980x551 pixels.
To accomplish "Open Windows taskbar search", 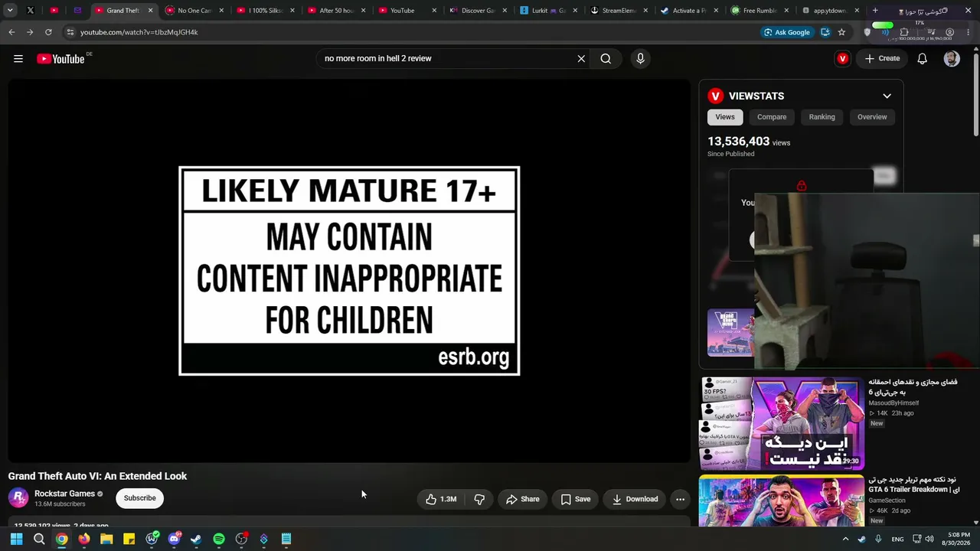I will (39, 539).
